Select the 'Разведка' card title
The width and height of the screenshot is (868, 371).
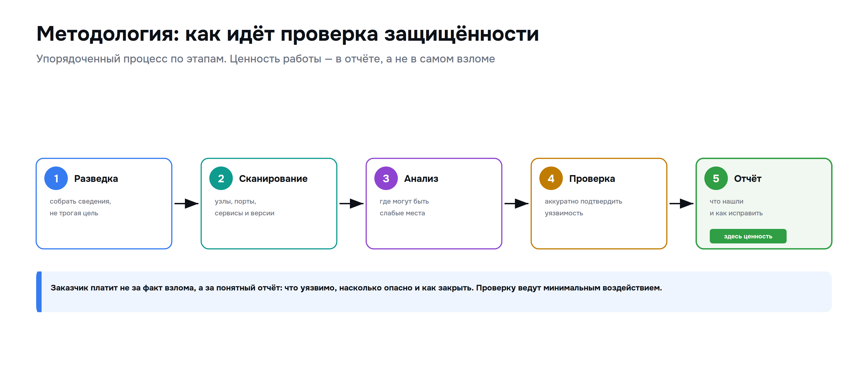[96, 178]
